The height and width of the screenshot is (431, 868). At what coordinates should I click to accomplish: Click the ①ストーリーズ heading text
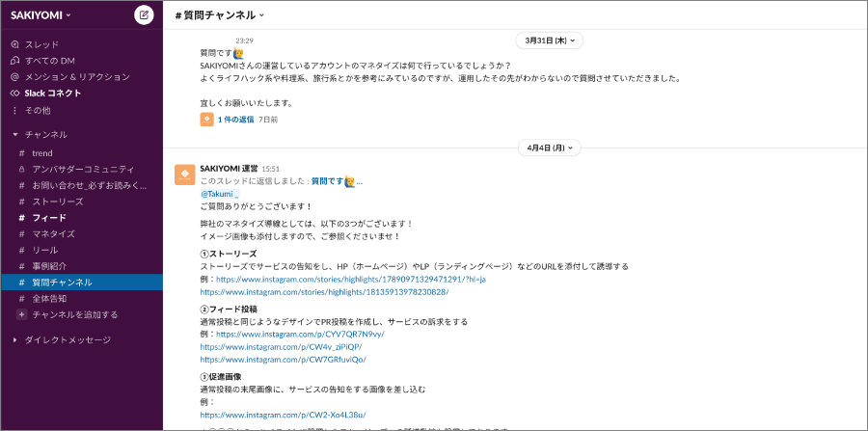point(228,254)
